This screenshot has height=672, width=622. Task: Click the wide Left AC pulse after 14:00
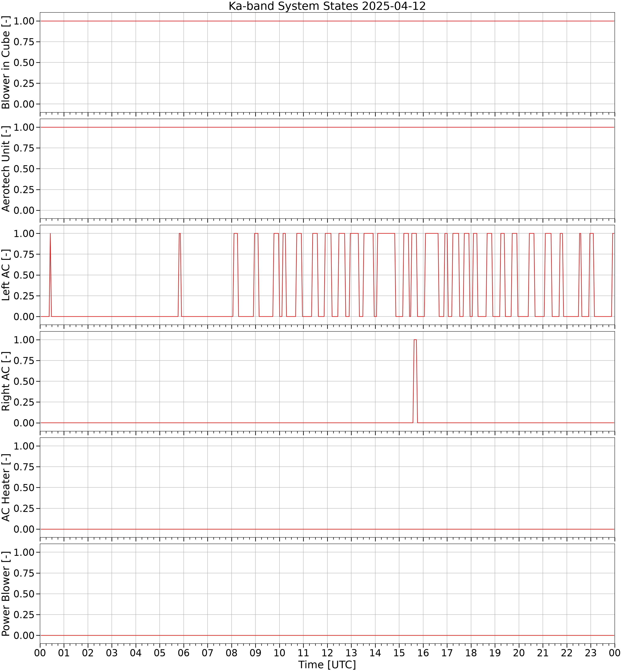coord(386,275)
